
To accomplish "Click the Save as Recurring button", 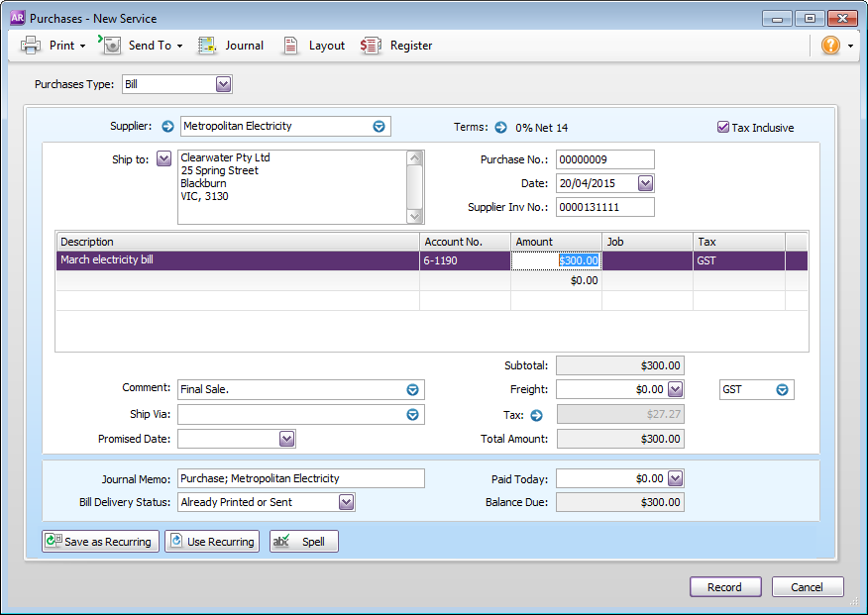I will [x=100, y=542].
